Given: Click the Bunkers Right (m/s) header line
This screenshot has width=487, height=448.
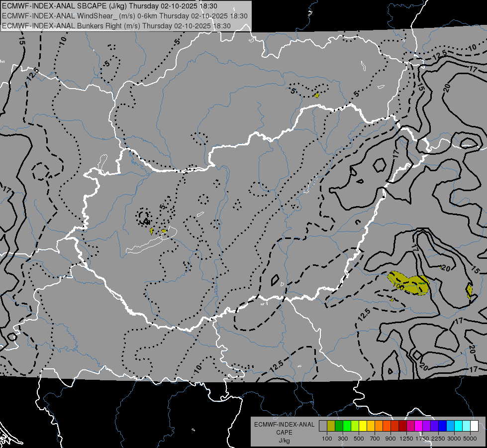Looking at the screenshot, I should click(x=116, y=26).
